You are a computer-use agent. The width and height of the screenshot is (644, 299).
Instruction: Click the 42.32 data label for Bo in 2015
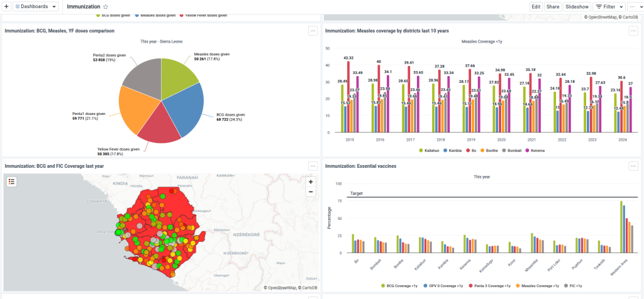[348, 58]
